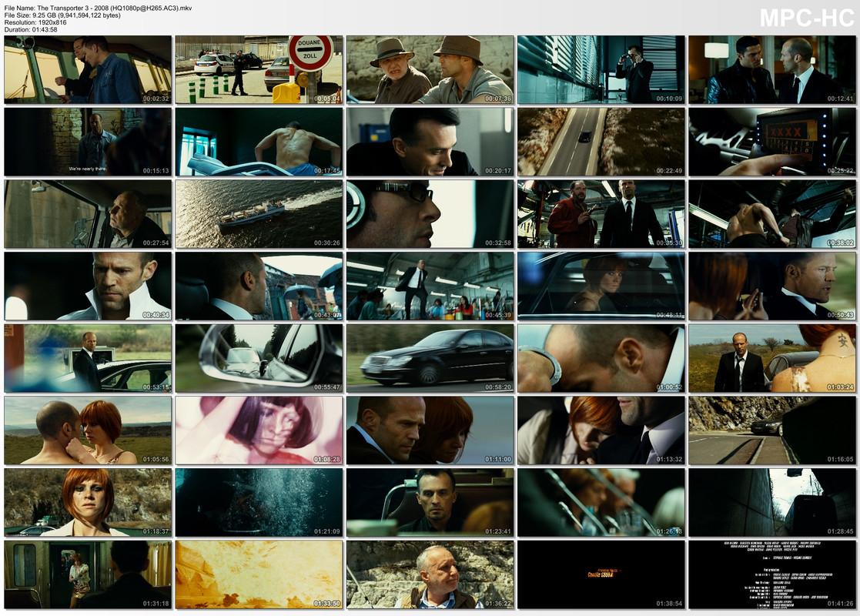The height and width of the screenshot is (616, 860).
Task: Open the side mirror frame at 00:55:47
Action: [259, 358]
